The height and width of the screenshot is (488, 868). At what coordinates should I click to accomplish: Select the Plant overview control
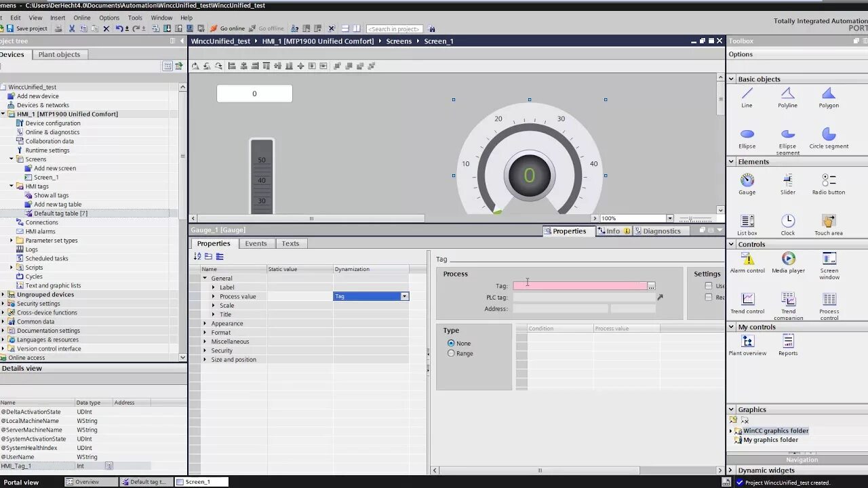(x=747, y=346)
